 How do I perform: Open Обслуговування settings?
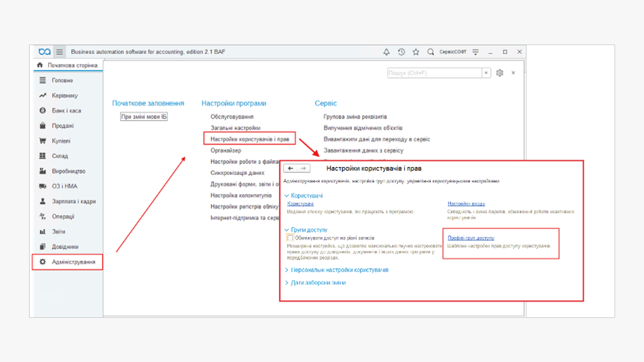coord(232,117)
